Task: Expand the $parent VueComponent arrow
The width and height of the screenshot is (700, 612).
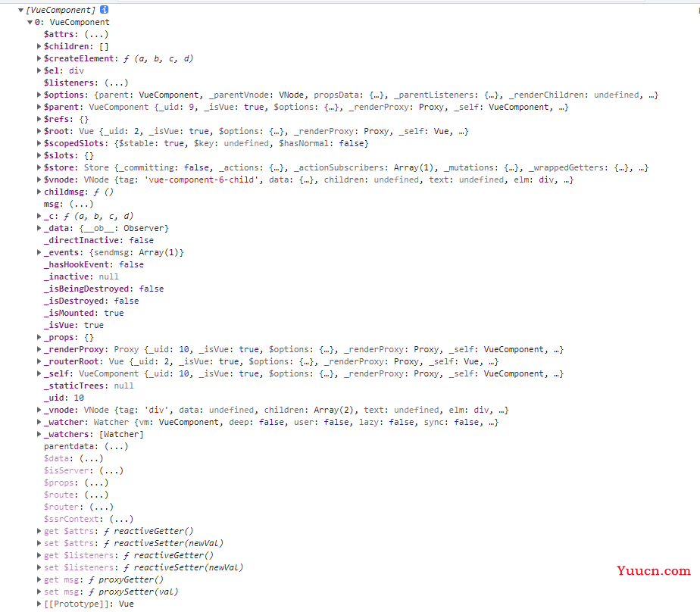Action: pyautogui.click(x=39, y=107)
